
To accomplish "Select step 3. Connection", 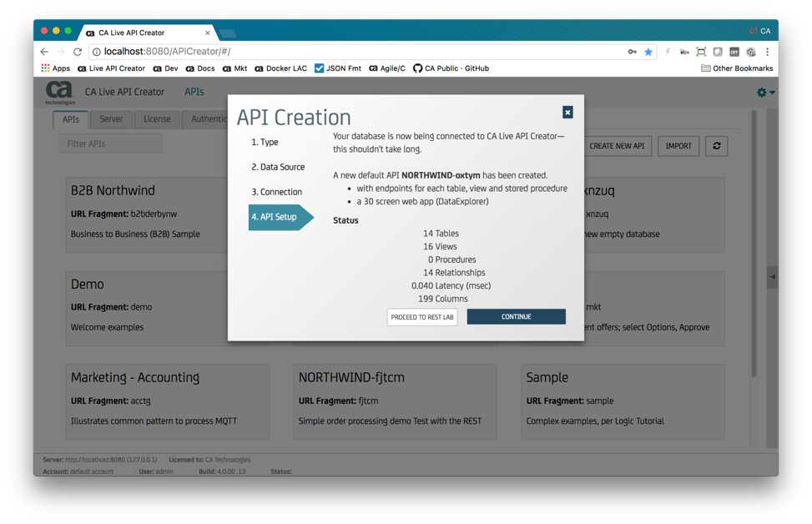I will [276, 192].
